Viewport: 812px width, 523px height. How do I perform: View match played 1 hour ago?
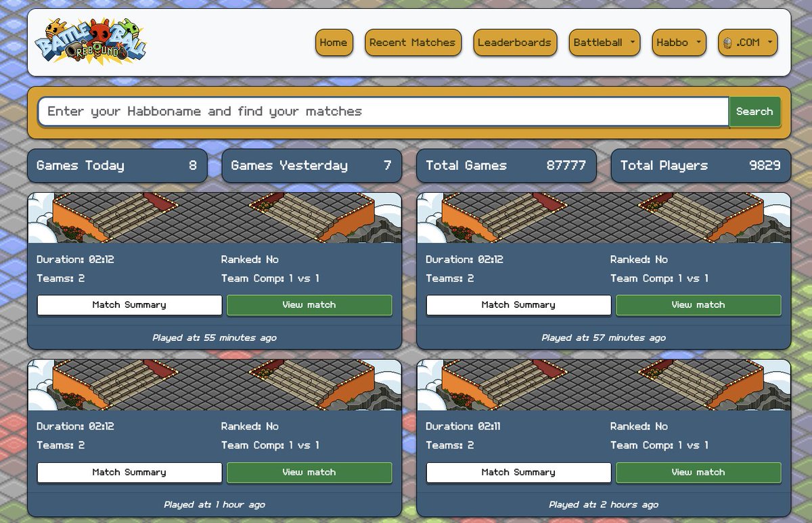(309, 472)
